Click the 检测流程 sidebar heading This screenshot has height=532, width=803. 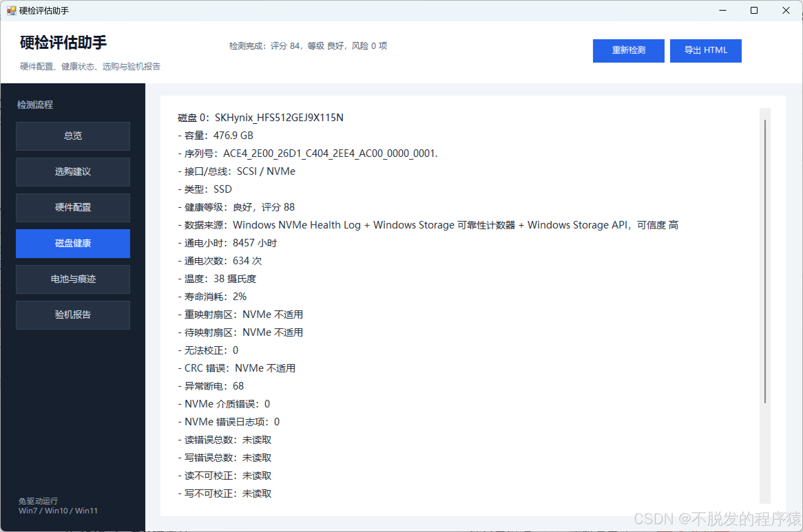pyautogui.click(x=35, y=105)
